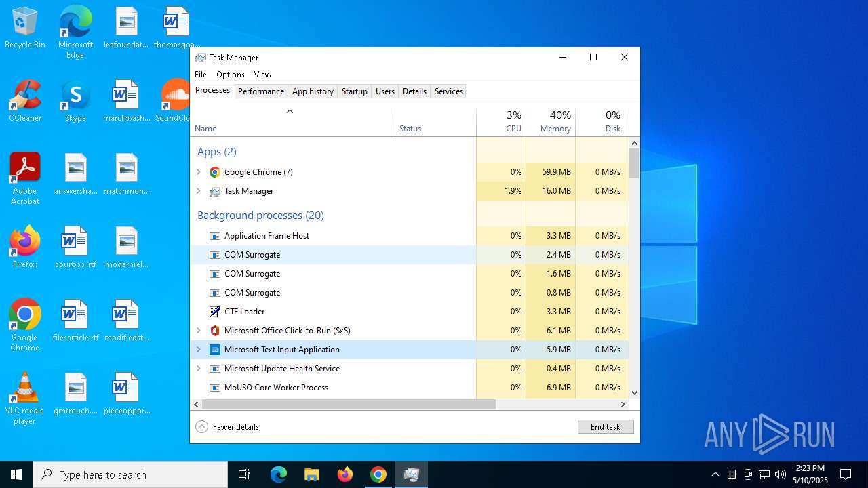Click the horizontal scrollbar right arrow
The width and height of the screenshot is (868, 488).
pos(623,404)
